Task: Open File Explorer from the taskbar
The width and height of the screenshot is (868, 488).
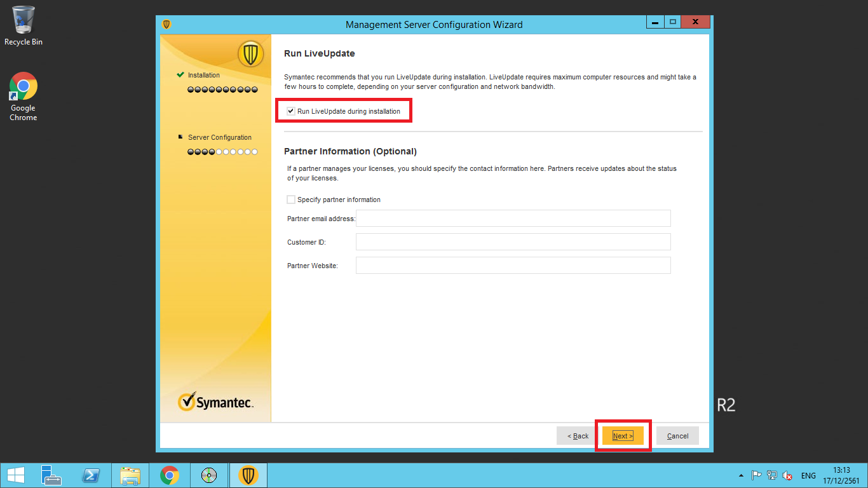Action: (130, 475)
